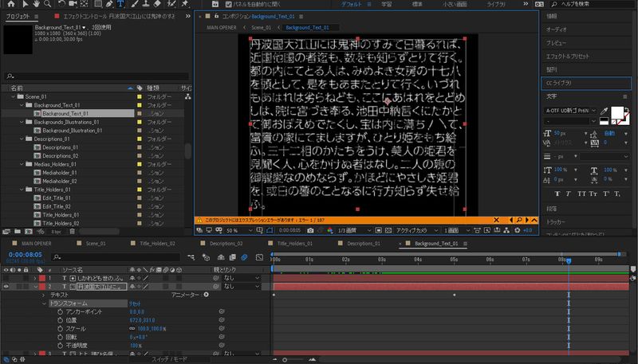Click the eyedropper in Character panel

[604, 112]
